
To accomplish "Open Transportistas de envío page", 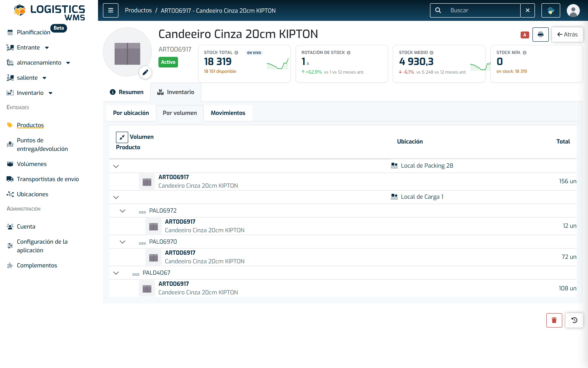I will [48, 179].
